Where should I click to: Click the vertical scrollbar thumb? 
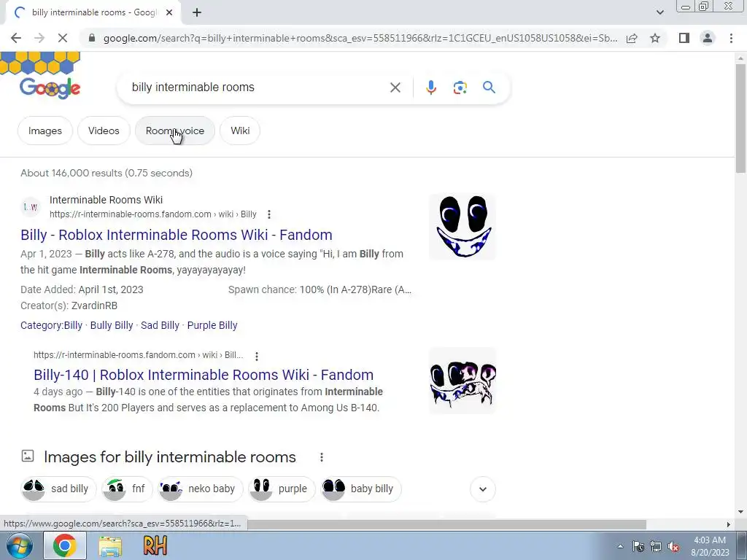click(740, 118)
